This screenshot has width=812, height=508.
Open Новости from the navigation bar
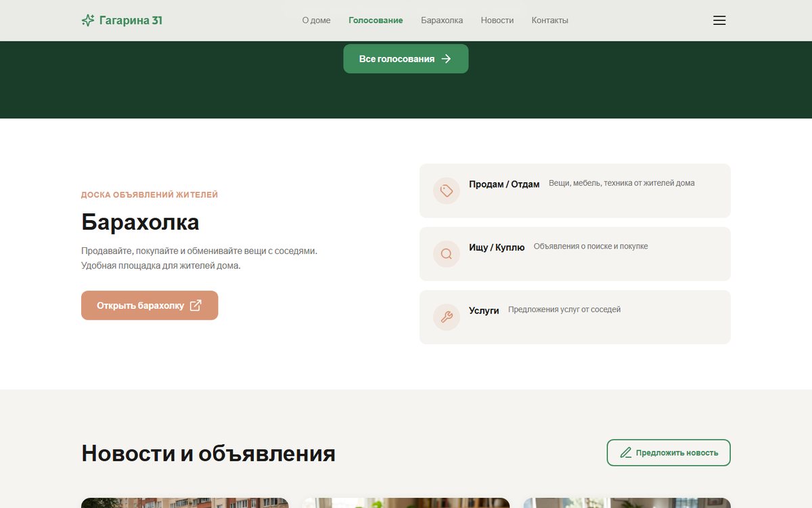click(497, 20)
